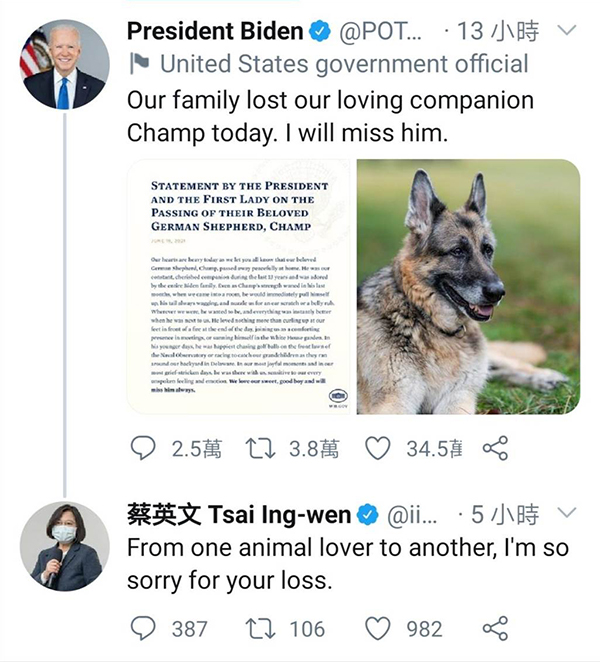Click the verified badge beside President Biden

319,32
